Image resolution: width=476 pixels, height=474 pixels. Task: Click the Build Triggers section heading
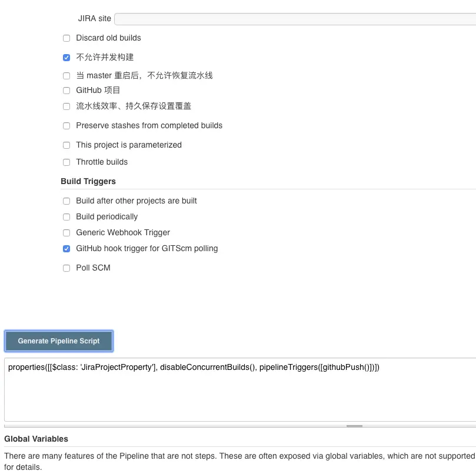pyautogui.click(x=88, y=181)
